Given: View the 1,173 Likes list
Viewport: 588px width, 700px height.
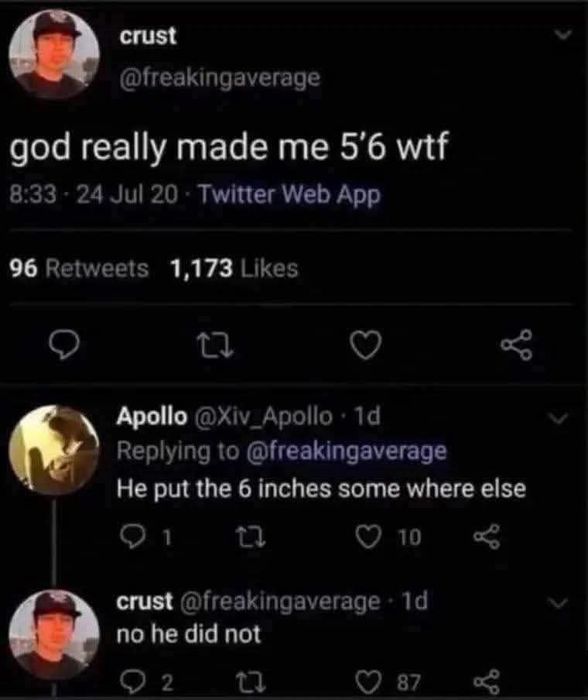Looking at the screenshot, I should [234, 269].
